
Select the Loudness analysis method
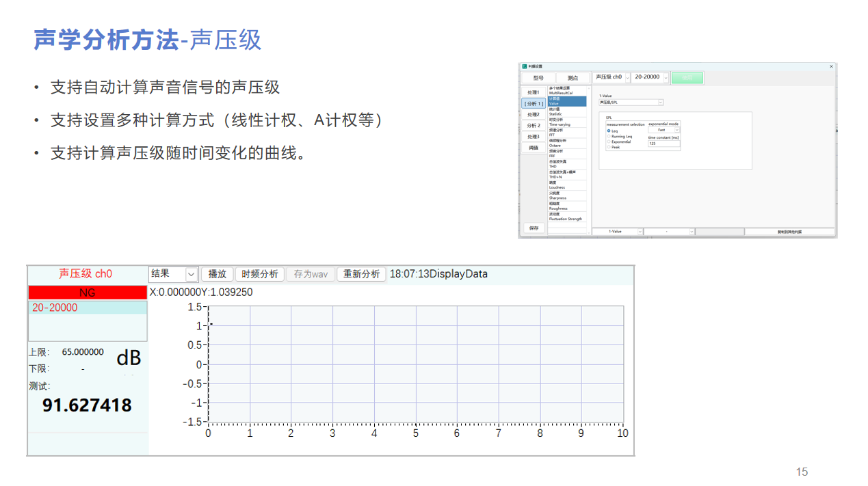click(568, 185)
